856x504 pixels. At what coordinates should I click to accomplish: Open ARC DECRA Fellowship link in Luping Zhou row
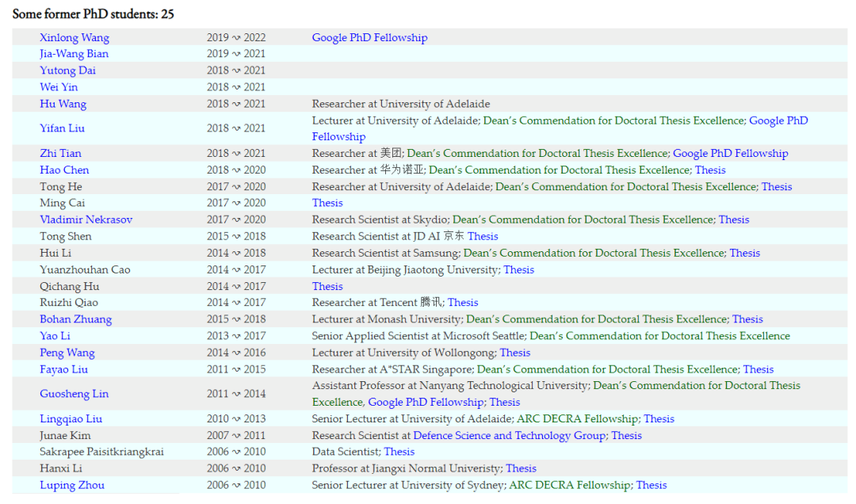[570, 486]
